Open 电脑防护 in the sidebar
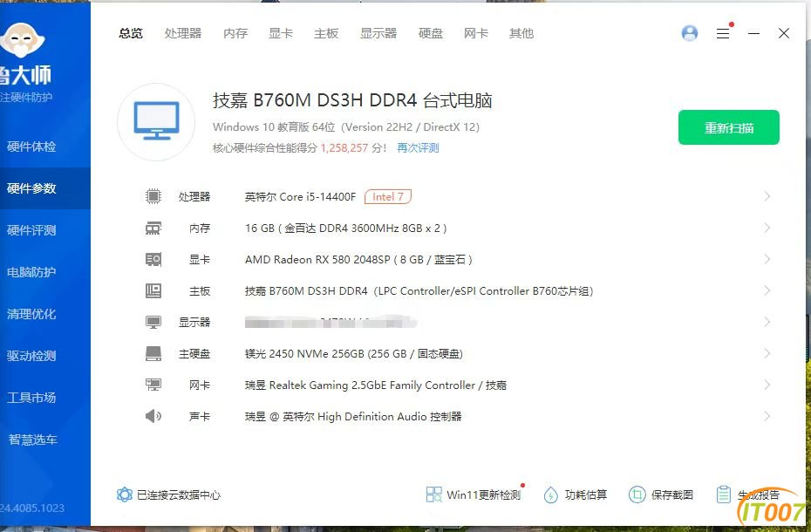811x532 pixels. pyautogui.click(x=31, y=272)
